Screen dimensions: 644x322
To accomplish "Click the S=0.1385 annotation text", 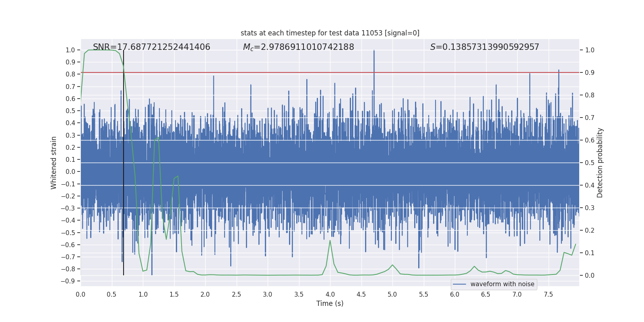I will pyautogui.click(x=484, y=47).
